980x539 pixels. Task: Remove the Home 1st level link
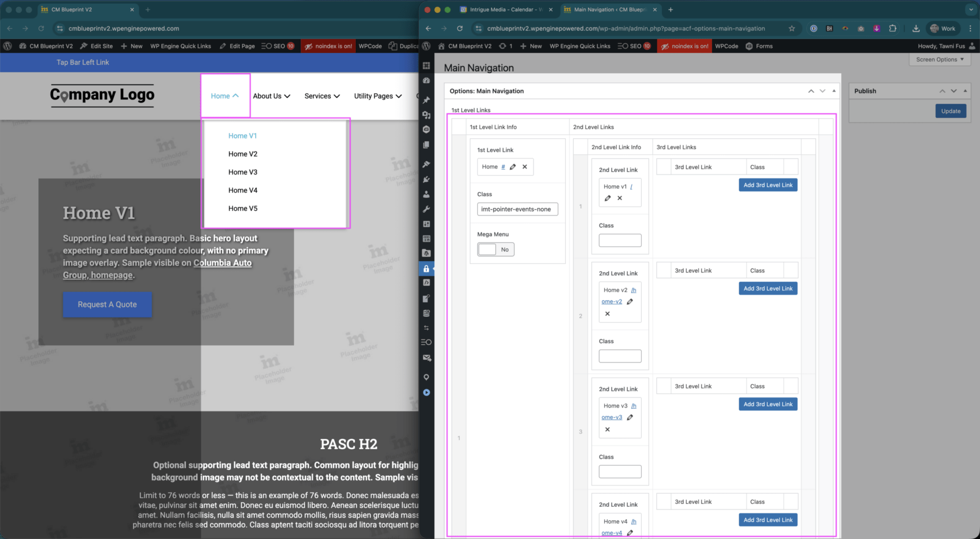pyautogui.click(x=525, y=167)
